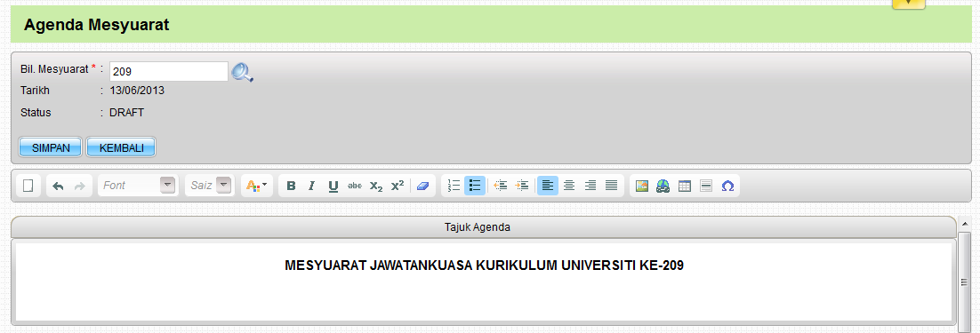Undo the last editor action
The height and width of the screenshot is (333, 980).
point(58,186)
